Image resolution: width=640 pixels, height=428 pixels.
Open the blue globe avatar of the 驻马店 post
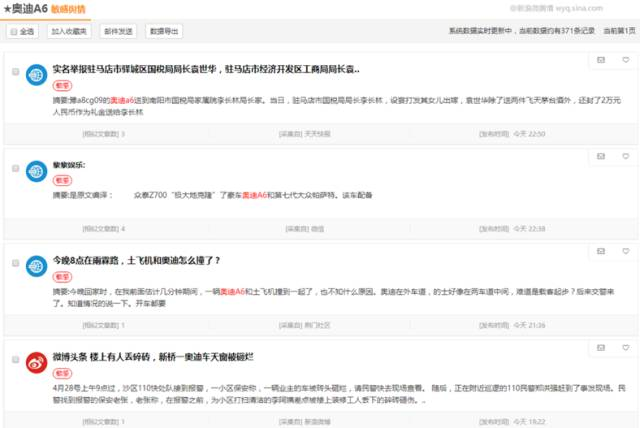point(36,75)
